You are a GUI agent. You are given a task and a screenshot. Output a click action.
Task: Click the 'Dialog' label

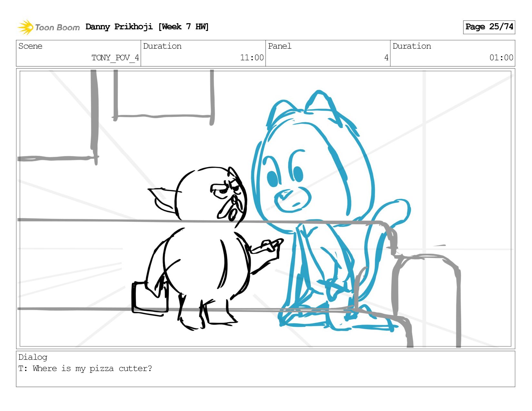click(33, 357)
